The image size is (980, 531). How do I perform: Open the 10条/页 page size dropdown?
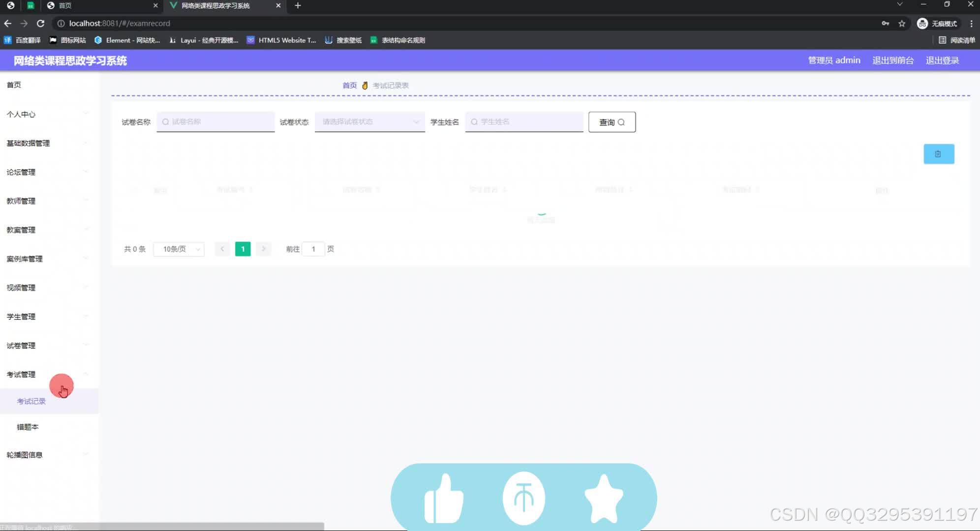(179, 249)
